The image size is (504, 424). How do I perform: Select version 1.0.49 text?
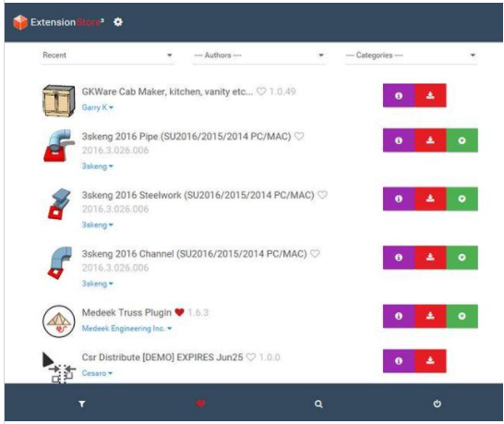tap(282, 91)
